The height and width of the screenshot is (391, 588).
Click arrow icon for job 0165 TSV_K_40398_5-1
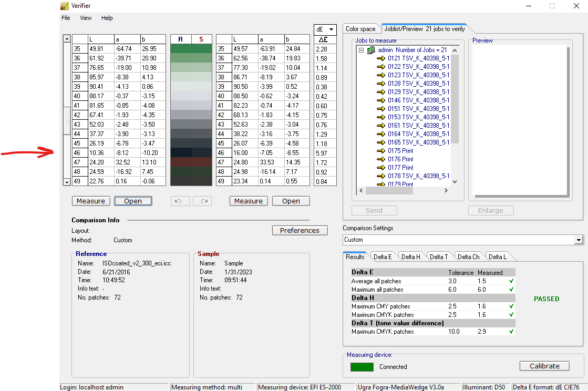pos(381,142)
